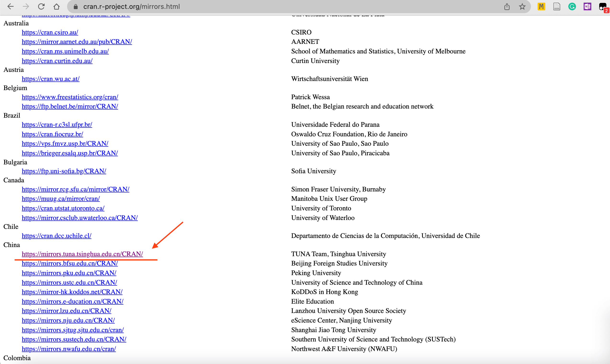Open the mirrors.sustech.edu.cn/CRAN/ link
This screenshot has width=610, height=364.
(x=74, y=339)
